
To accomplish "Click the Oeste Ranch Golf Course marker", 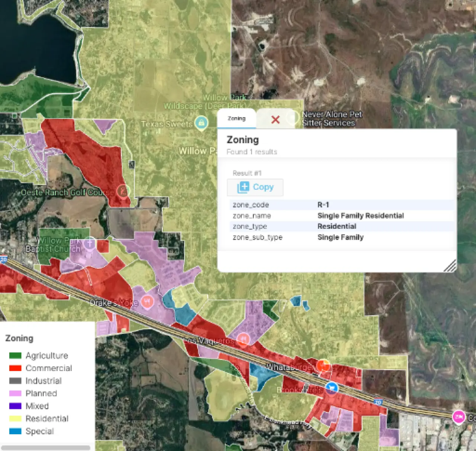I will point(123,191).
